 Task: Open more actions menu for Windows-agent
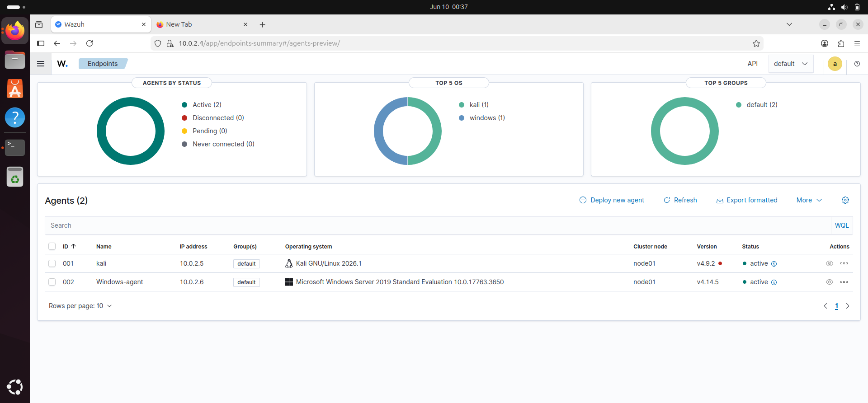tap(844, 282)
